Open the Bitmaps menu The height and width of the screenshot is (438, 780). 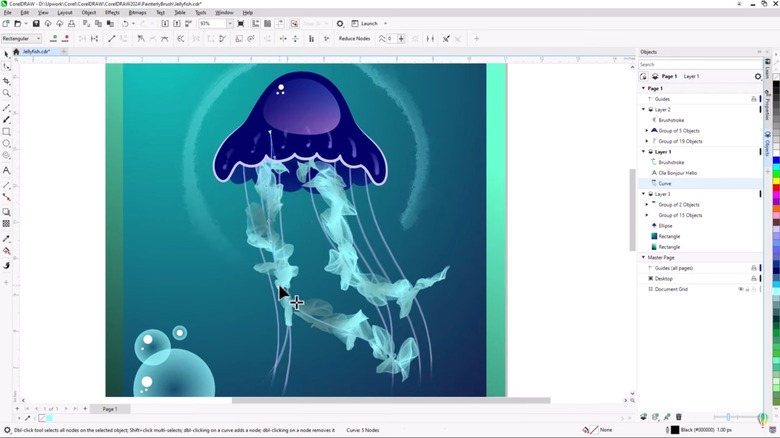137,12
